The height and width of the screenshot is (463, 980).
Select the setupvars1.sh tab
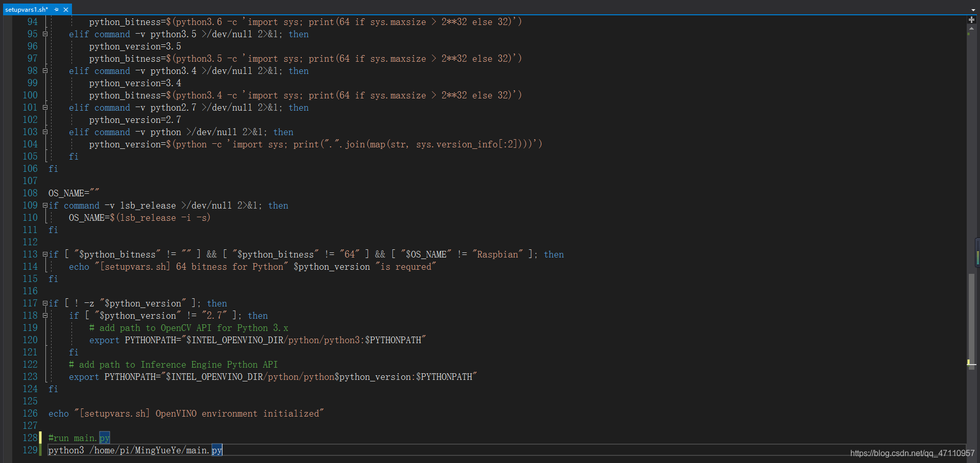pos(27,10)
